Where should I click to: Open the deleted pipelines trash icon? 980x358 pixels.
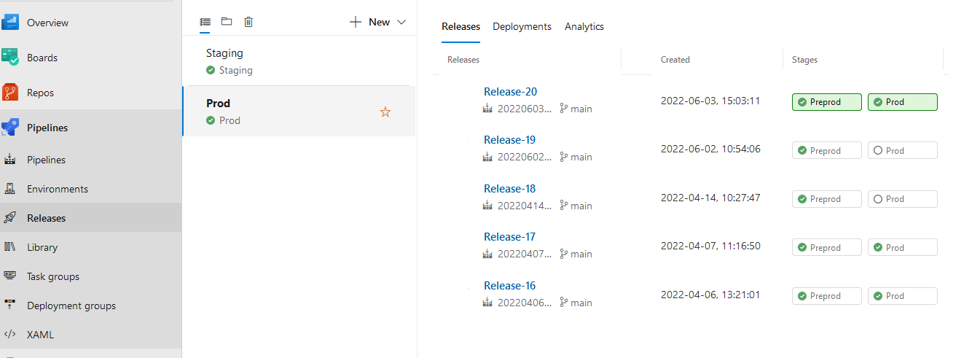click(248, 22)
